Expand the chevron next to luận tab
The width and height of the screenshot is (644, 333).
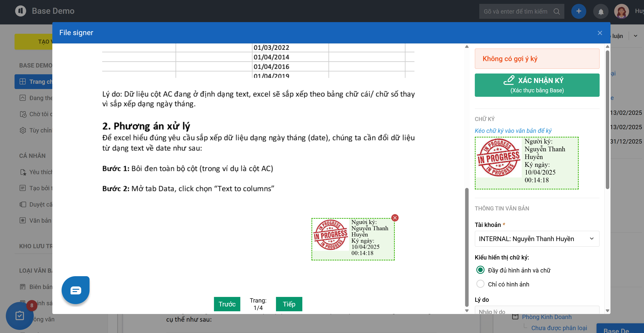click(635, 36)
